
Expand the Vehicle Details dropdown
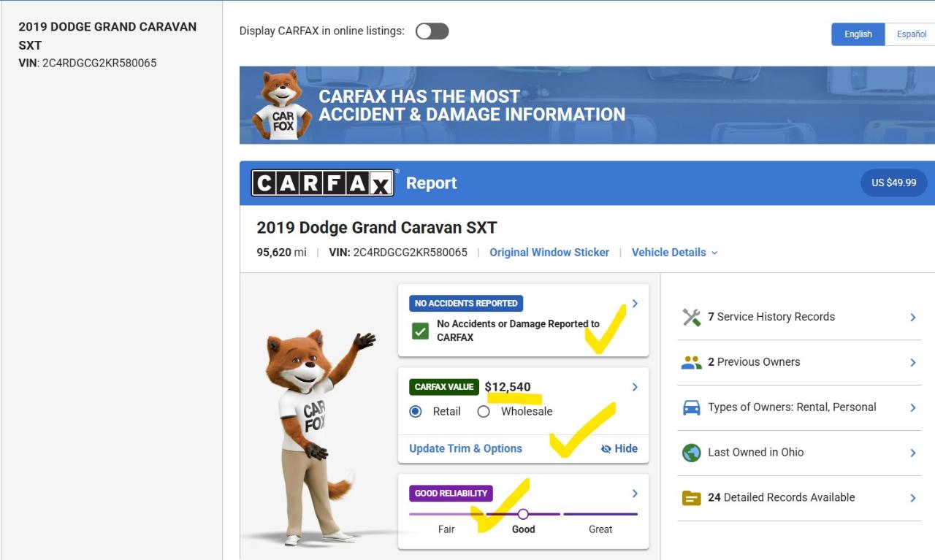point(674,252)
